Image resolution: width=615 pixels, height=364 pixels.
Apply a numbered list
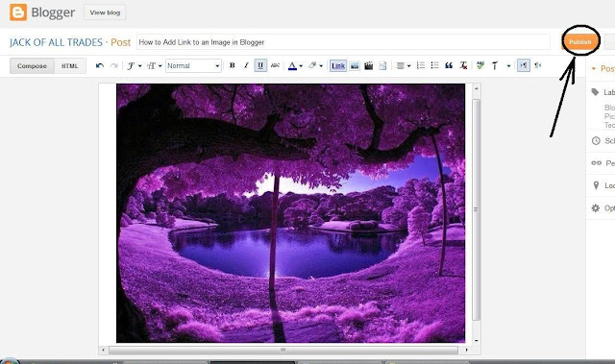point(421,65)
